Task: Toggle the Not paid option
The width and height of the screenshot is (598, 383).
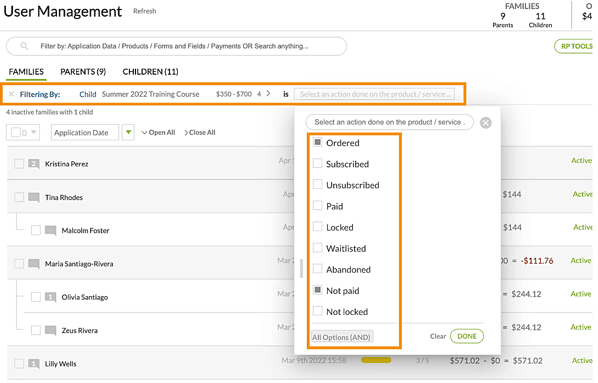Action: point(317,290)
